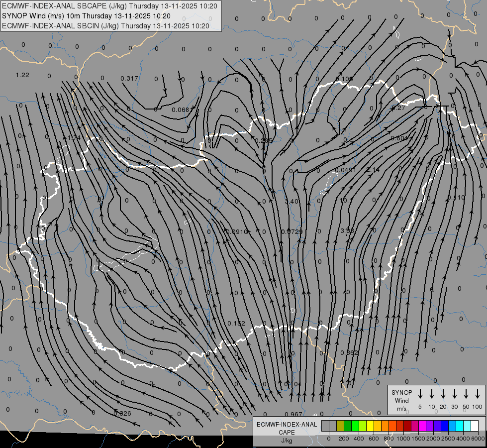This screenshot has height=448, width=487.
Task: Click the SBCIN title line in header
Action: (x=105, y=26)
